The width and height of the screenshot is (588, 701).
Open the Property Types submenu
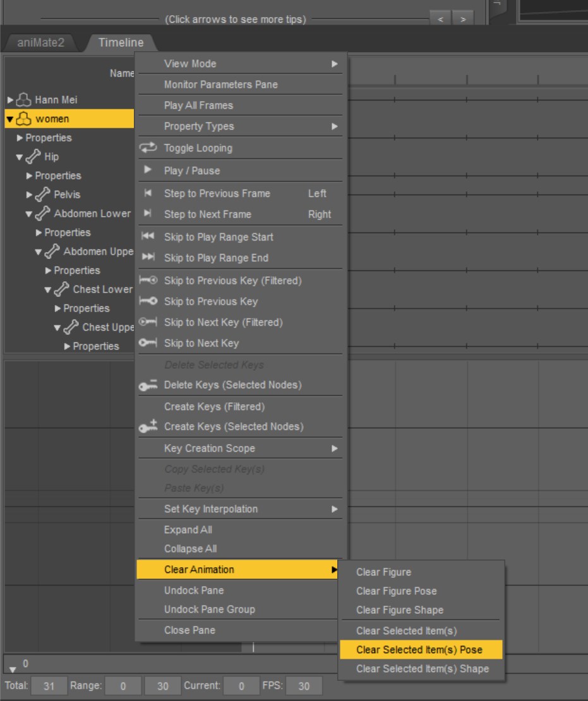coord(241,126)
